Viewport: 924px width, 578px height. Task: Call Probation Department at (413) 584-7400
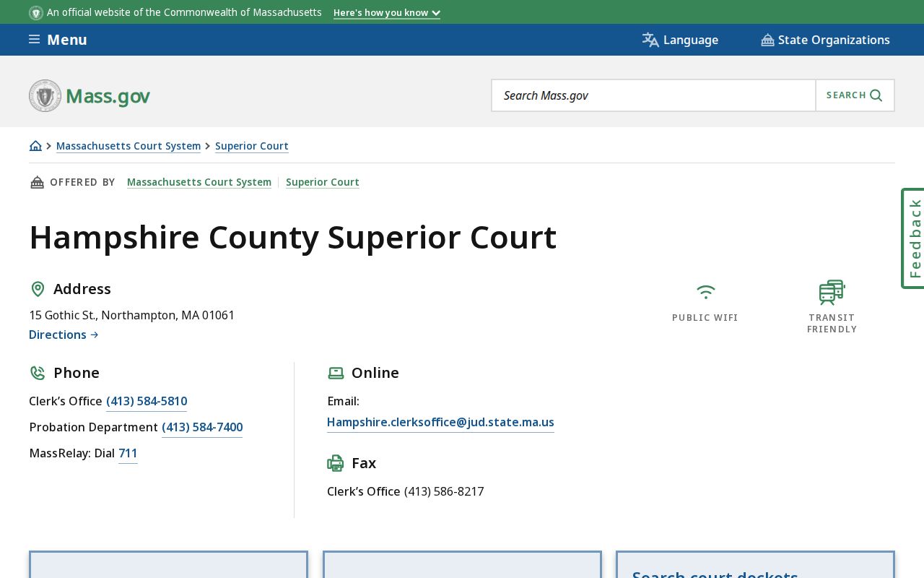pos(202,428)
